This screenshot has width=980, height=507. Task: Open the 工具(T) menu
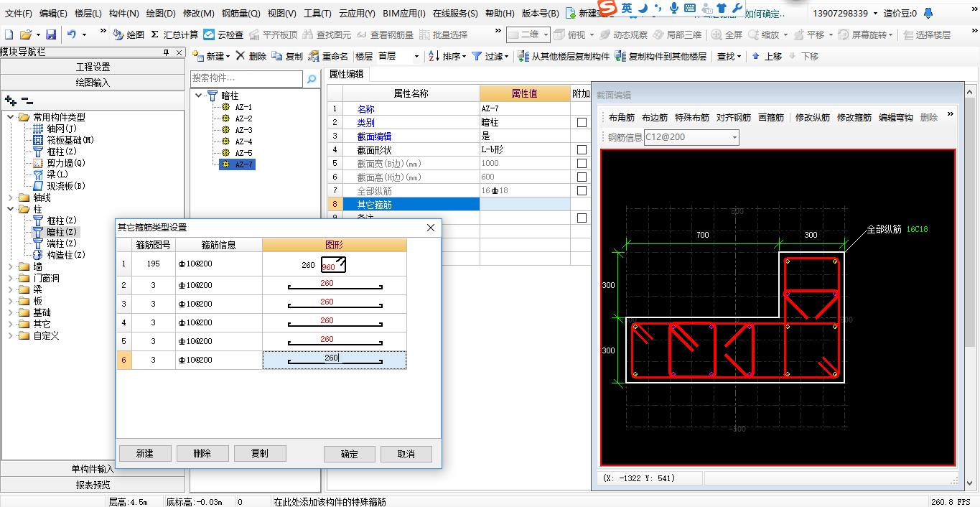[x=317, y=14]
